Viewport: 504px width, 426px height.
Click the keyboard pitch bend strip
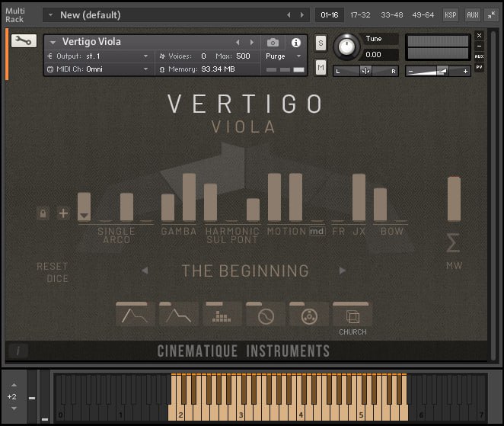click(32, 397)
